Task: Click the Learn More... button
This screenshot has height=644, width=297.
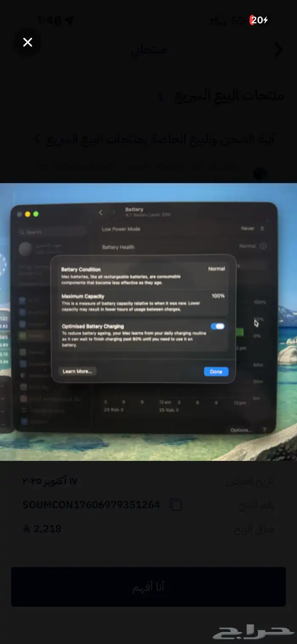Action: point(77,371)
